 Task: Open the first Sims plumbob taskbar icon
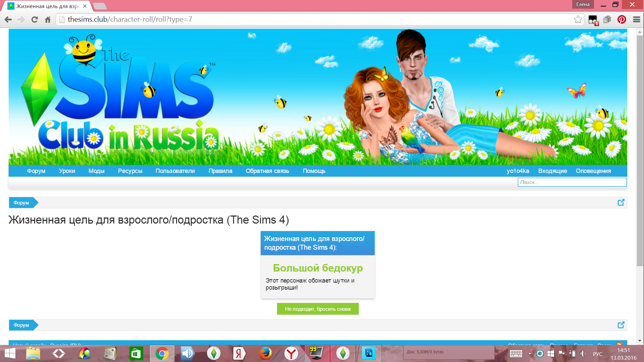coord(214,353)
